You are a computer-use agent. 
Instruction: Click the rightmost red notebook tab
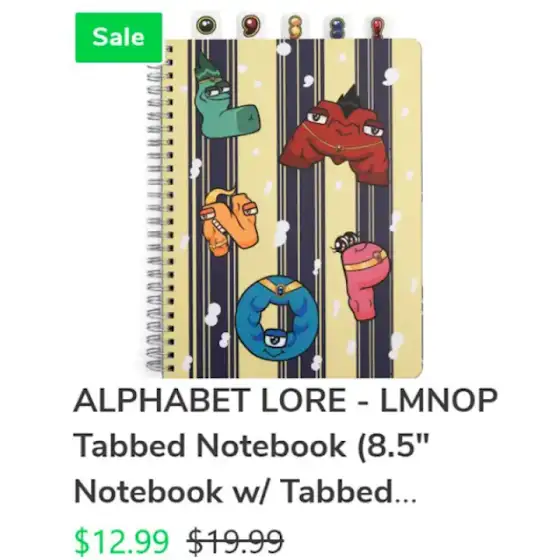377,27
